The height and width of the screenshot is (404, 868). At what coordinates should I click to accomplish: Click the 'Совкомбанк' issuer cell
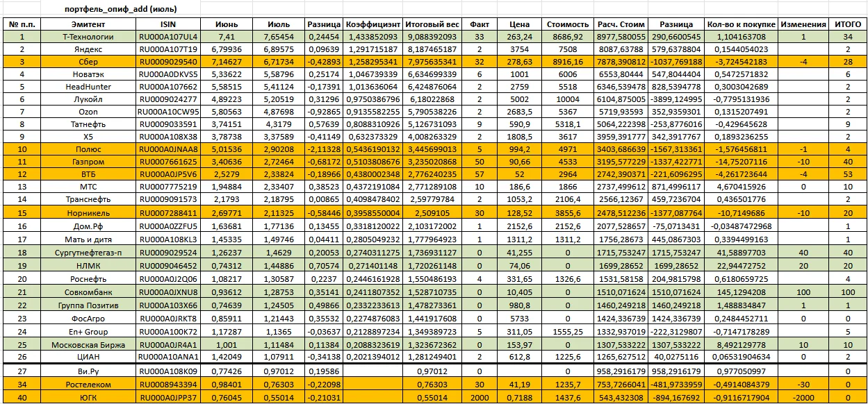[x=88, y=292]
